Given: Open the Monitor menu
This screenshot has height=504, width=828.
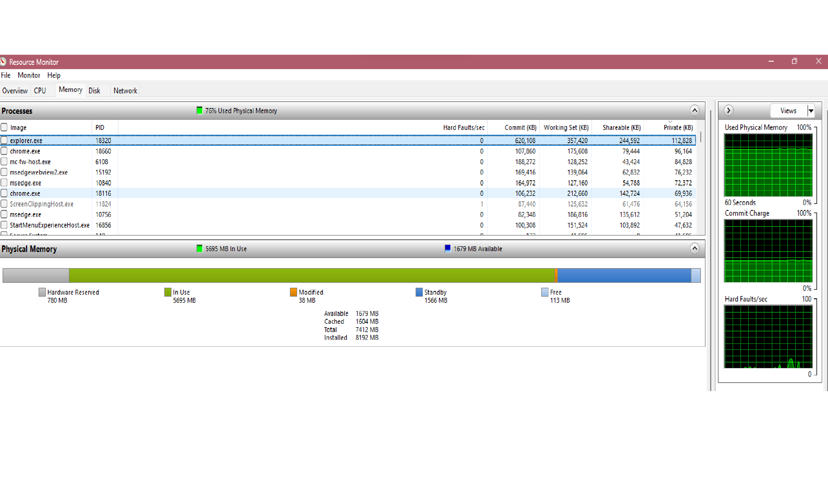Looking at the screenshot, I should [x=29, y=75].
